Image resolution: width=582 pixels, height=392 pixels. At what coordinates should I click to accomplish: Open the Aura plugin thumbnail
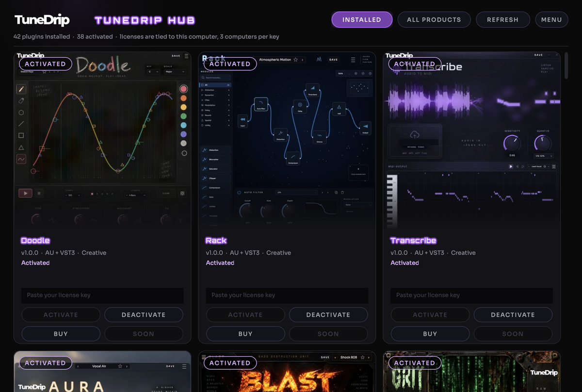coord(102,372)
